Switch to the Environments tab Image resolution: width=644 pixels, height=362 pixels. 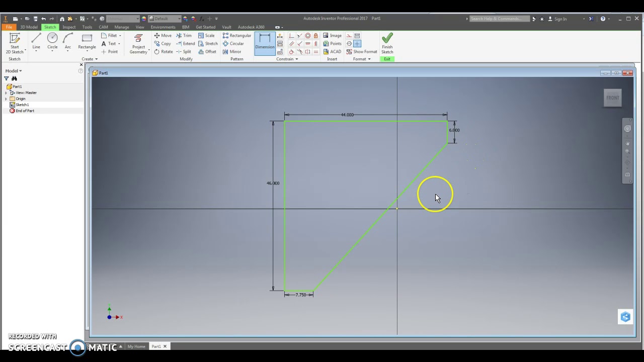pyautogui.click(x=163, y=27)
